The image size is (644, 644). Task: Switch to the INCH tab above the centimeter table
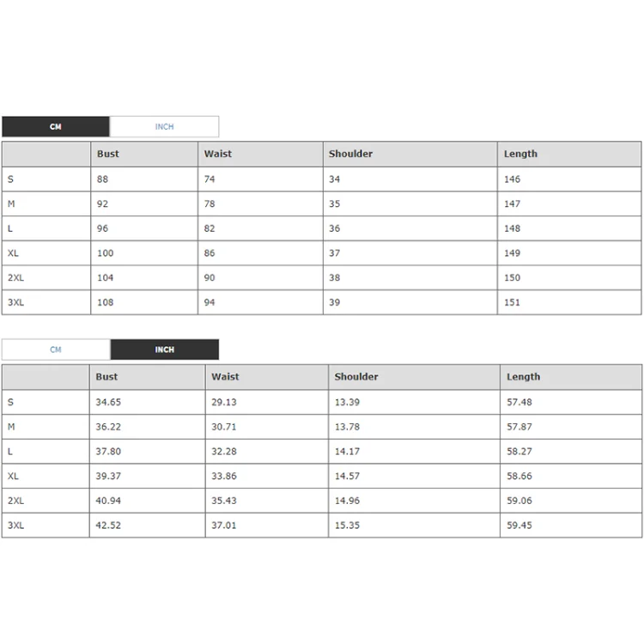[x=164, y=127]
